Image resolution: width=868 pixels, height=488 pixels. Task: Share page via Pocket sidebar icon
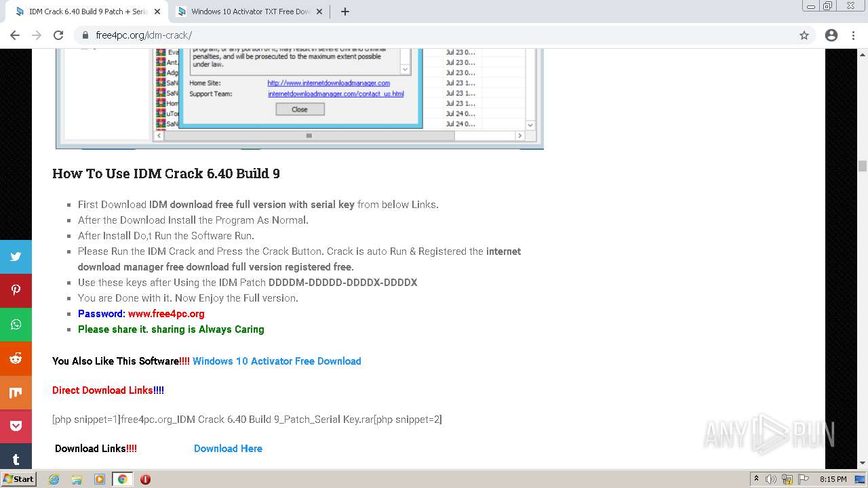pyautogui.click(x=16, y=426)
